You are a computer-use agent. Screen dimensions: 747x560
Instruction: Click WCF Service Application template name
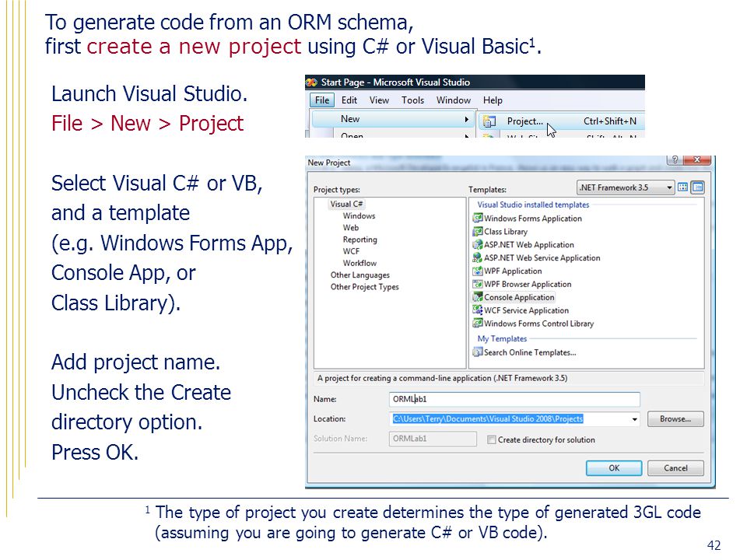(527, 310)
